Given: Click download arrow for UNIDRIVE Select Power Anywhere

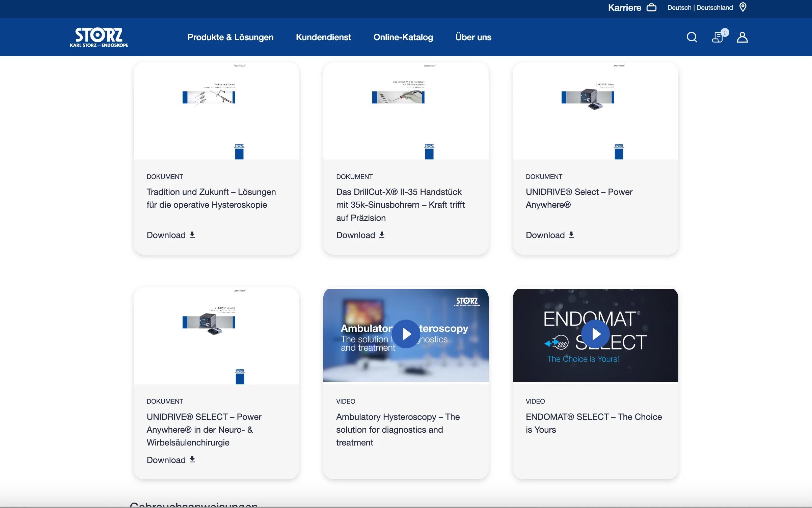Looking at the screenshot, I should click(571, 235).
